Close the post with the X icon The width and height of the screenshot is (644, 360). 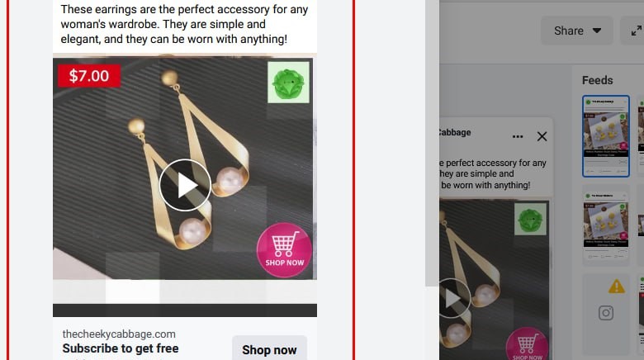542,136
